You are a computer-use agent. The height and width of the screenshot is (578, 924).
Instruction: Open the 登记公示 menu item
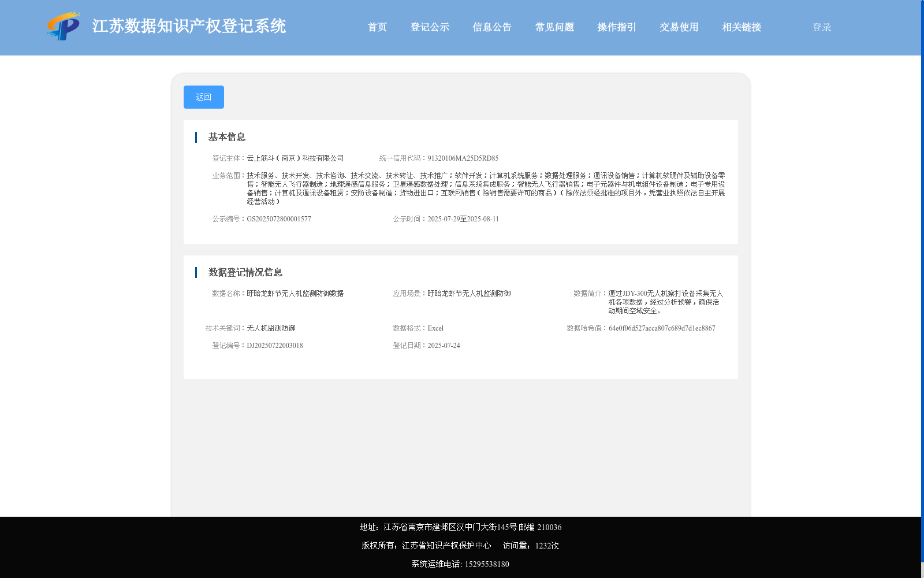(x=430, y=27)
